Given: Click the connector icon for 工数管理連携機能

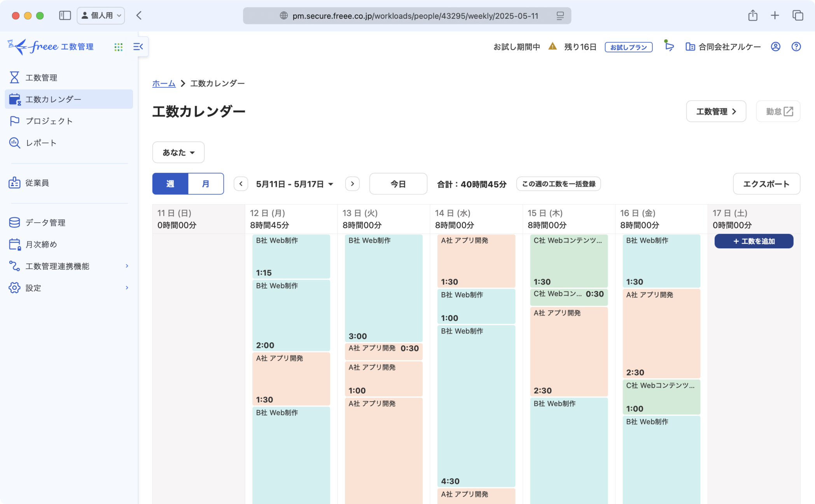Looking at the screenshot, I should point(14,266).
